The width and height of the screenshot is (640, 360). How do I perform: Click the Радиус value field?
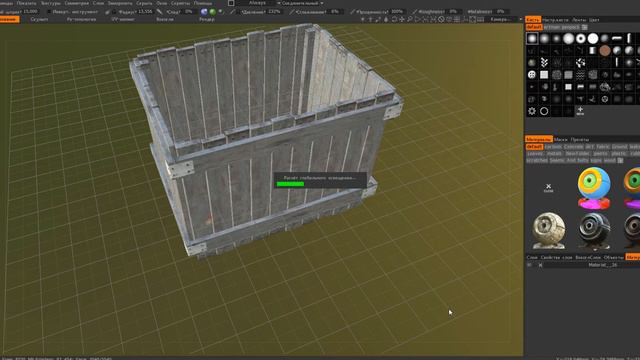click(144, 12)
